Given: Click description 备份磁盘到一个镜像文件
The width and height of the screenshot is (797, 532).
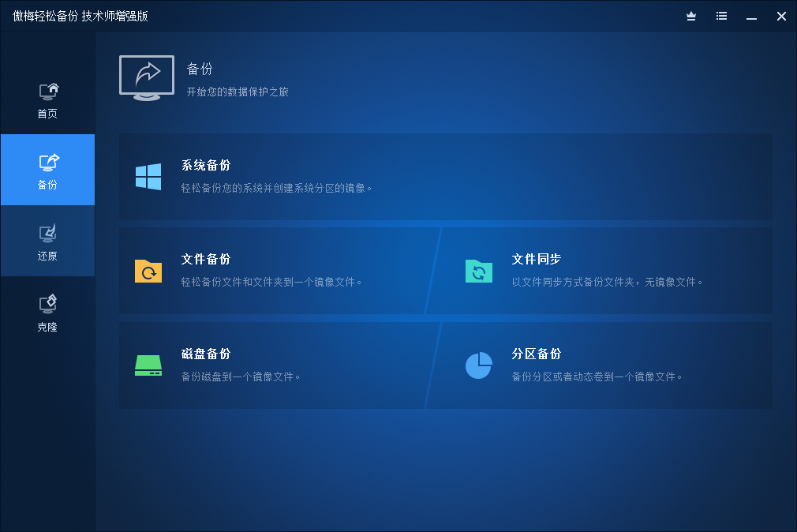Looking at the screenshot, I should coord(241,377).
